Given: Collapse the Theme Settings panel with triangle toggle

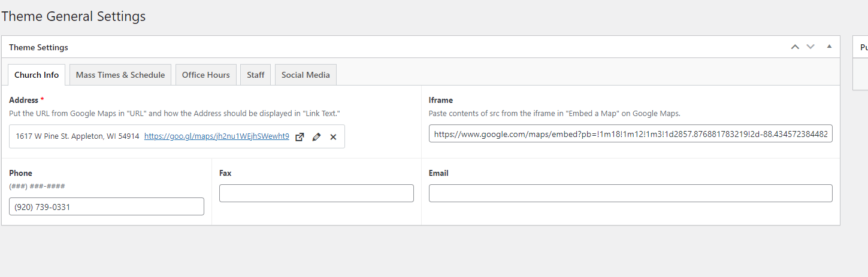Looking at the screenshot, I should (830, 47).
